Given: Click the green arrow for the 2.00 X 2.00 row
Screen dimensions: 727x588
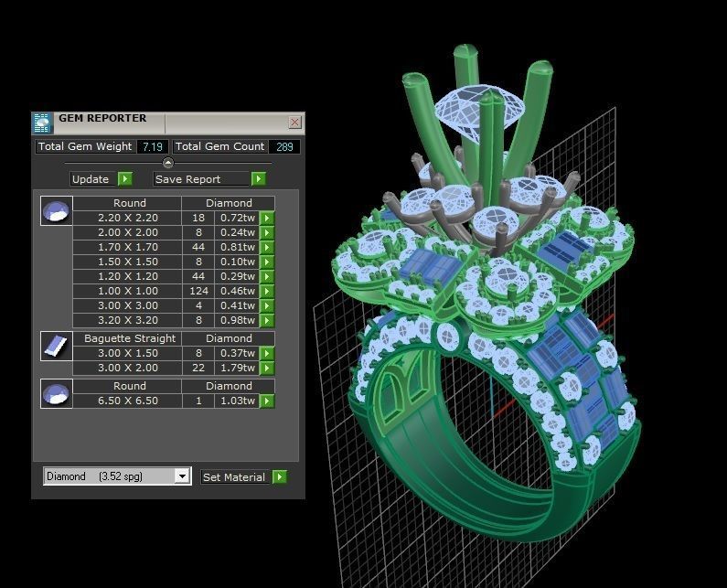Looking at the screenshot, I should tap(267, 232).
